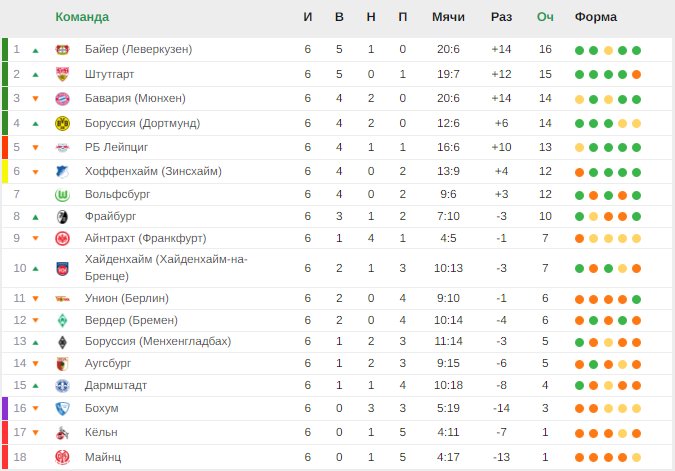Click the Bayer Leverkusen club logo

(62, 50)
